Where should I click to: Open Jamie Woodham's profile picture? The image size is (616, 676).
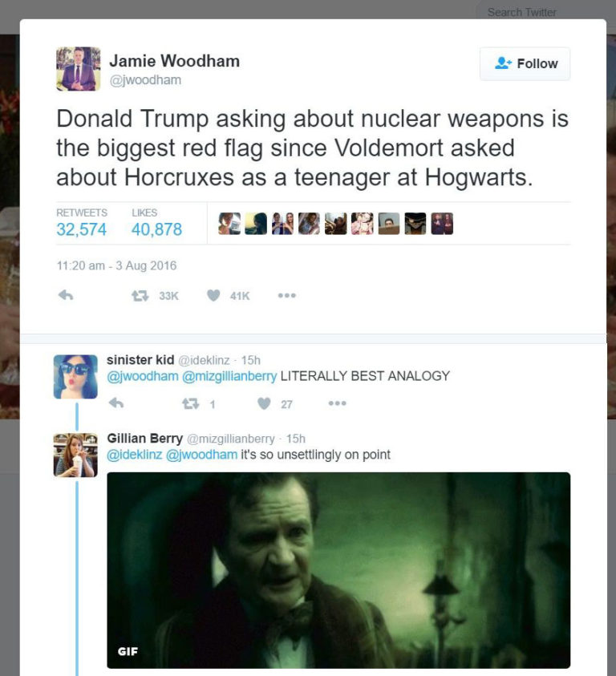[78, 68]
